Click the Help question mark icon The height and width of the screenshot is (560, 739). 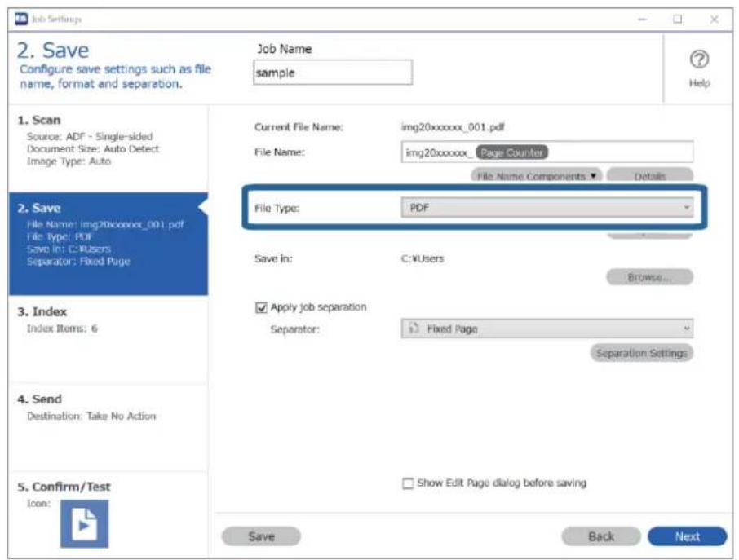click(x=699, y=60)
